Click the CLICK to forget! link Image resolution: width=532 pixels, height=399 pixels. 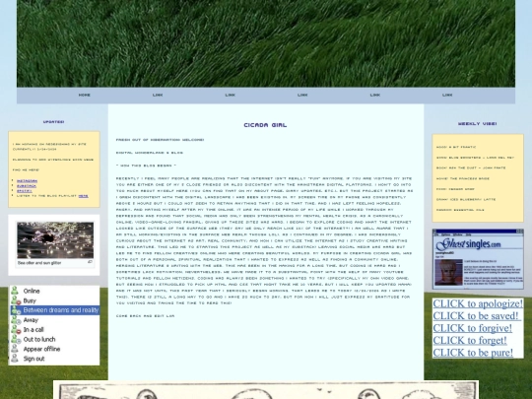tap(470, 340)
